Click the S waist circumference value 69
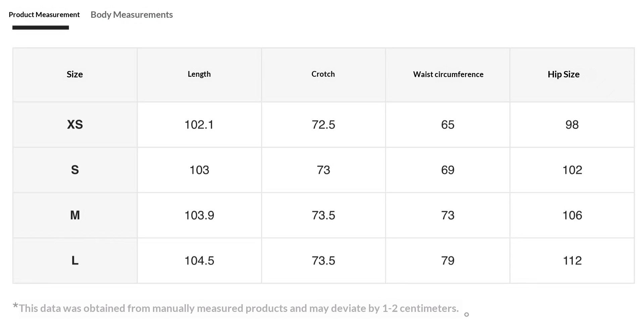 point(448,170)
